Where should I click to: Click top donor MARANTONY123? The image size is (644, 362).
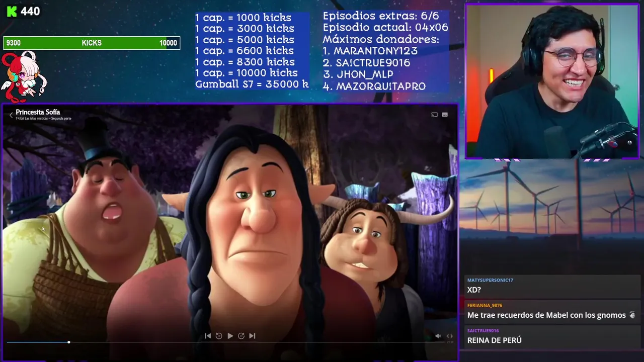pyautogui.click(x=370, y=51)
